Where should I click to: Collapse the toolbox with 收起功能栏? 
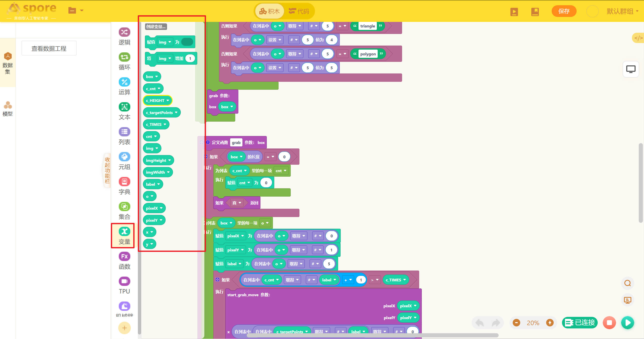(107, 170)
